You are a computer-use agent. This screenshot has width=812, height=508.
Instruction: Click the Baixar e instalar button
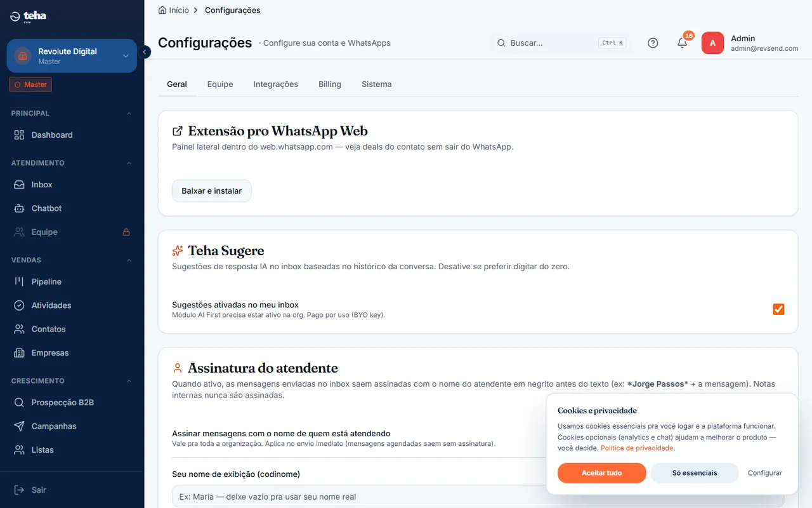coord(212,191)
